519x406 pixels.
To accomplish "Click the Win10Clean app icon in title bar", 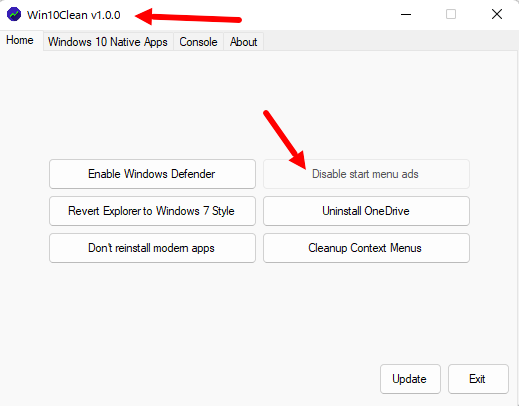I will (14, 15).
